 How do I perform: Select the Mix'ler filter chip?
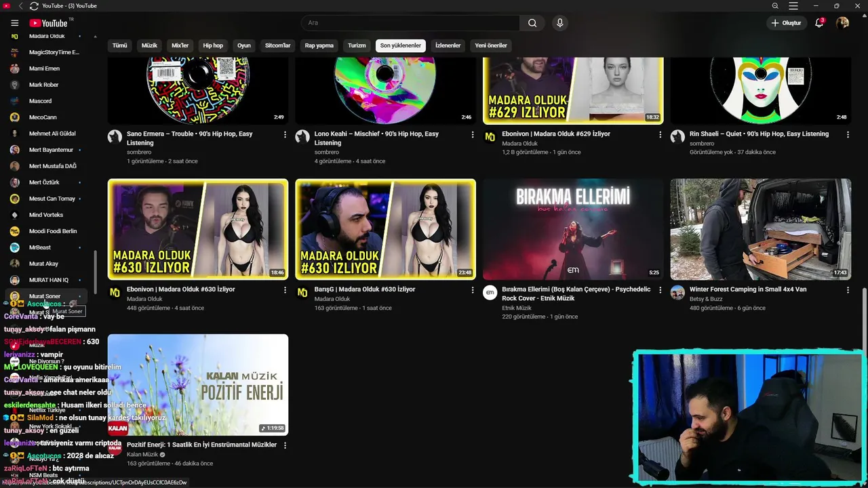point(180,45)
